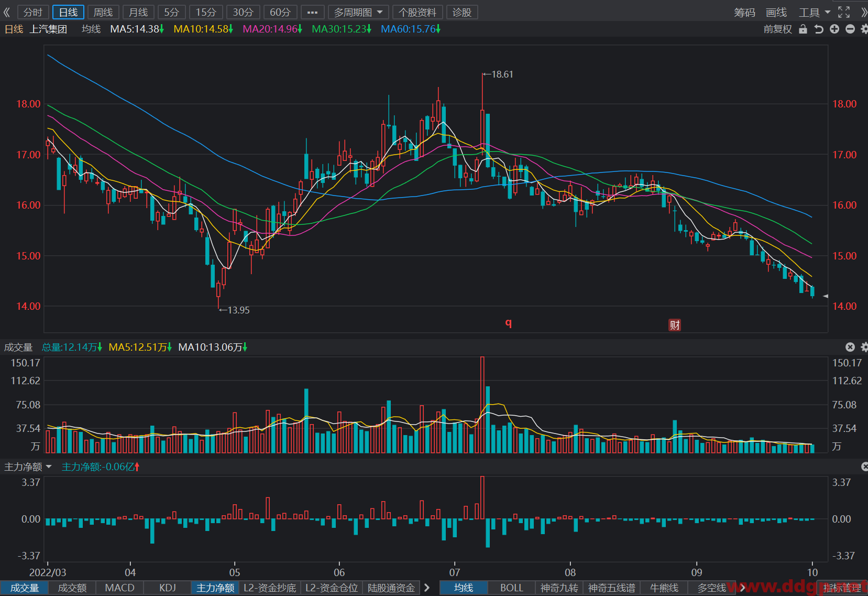Select 牛熊线 indicator tab

(664, 588)
